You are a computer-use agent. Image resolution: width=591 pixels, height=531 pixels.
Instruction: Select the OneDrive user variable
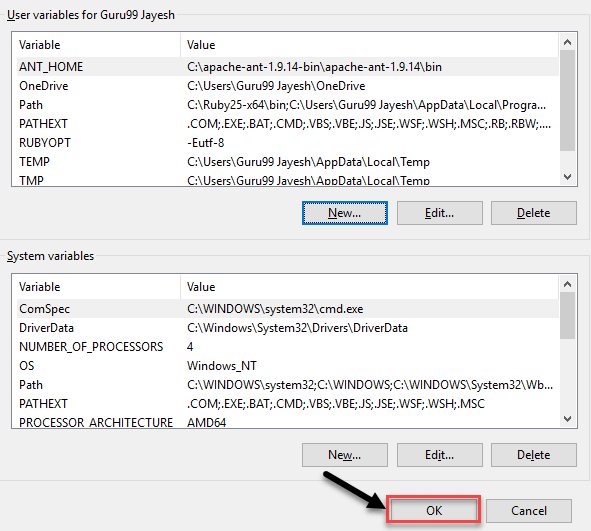[288, 86]
